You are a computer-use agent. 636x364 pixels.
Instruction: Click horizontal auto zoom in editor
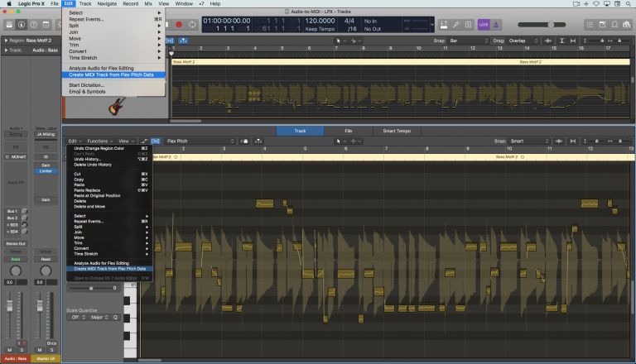[573, 141]
